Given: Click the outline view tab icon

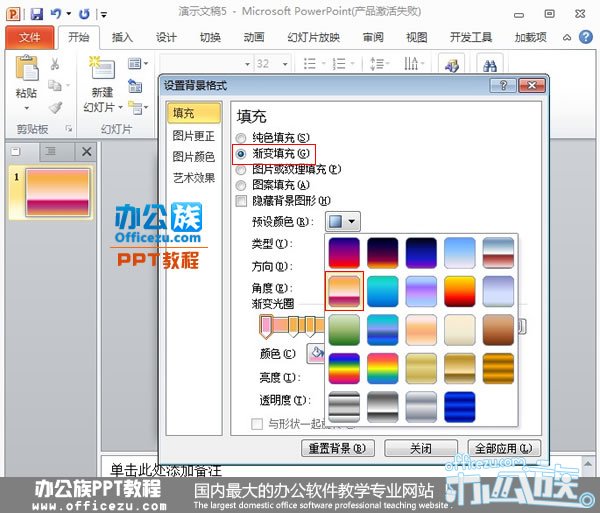Looking at the screenshot, I should click(x=51, y=152).
